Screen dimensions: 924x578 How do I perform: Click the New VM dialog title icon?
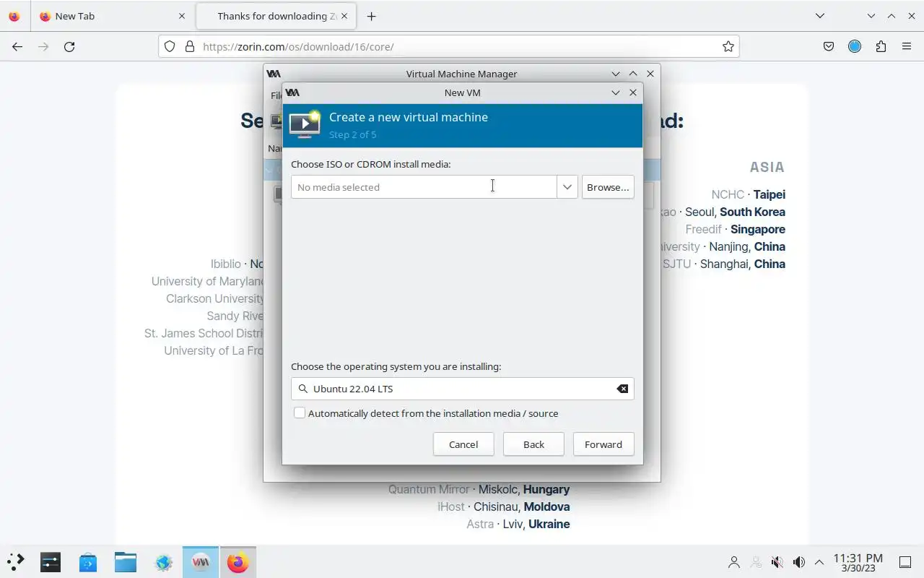(x=292, y=92)
